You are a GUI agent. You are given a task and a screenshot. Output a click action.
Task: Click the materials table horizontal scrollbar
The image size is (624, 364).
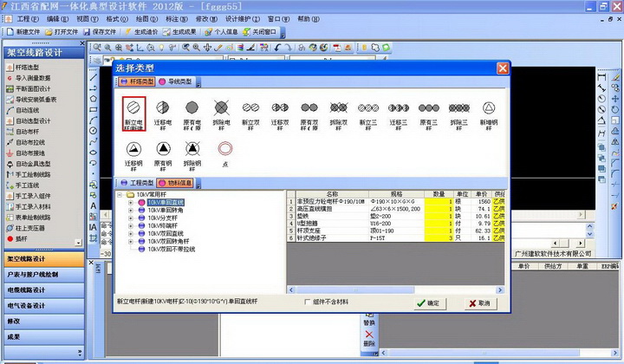[x=395, y=290]
